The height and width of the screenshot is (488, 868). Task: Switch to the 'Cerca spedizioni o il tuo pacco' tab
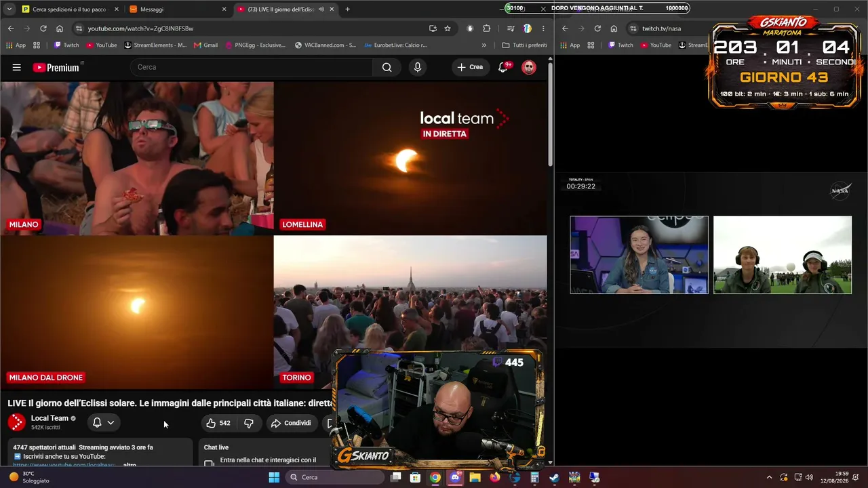point(69,9)
